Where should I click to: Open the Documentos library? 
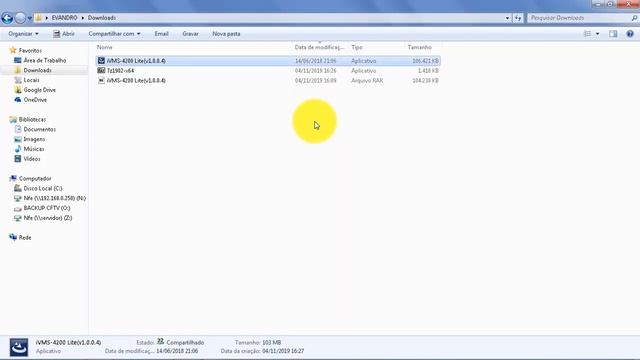40,129
